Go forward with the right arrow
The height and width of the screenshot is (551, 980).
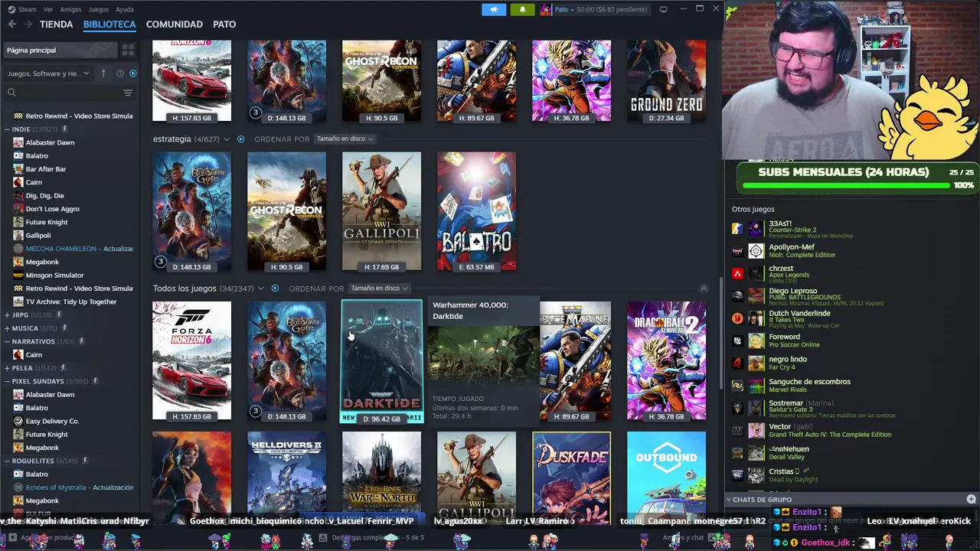28,24
